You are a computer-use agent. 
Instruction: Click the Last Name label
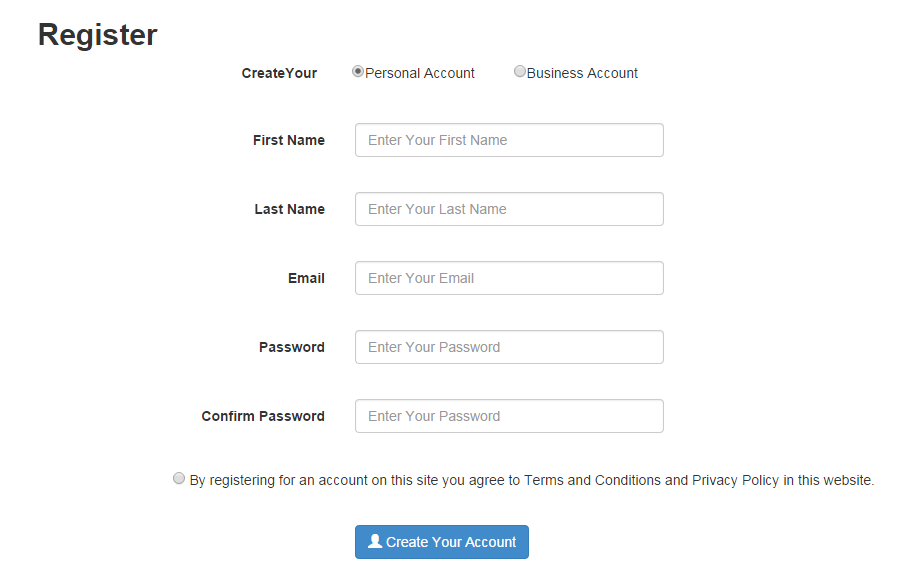coord(289,209)
